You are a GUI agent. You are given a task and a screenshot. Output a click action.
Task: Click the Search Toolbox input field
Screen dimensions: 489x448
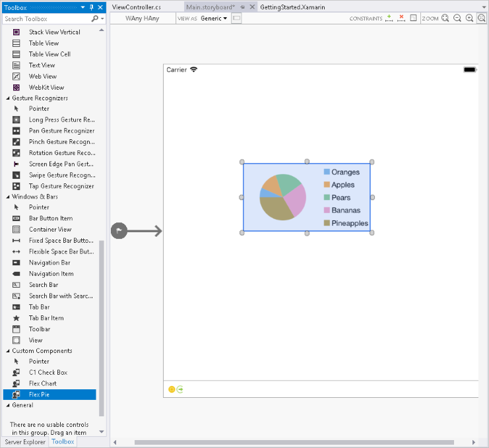(x=46, y=19)
